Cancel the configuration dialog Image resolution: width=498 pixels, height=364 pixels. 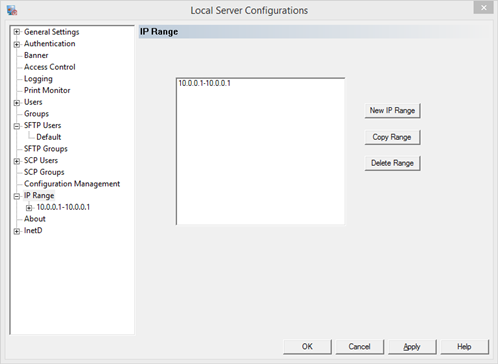pos(360,347)
